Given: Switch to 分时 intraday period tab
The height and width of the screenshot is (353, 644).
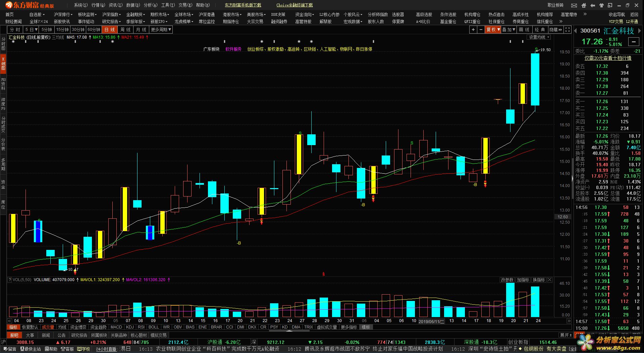Looking at the screenshot, I should 15,30.
